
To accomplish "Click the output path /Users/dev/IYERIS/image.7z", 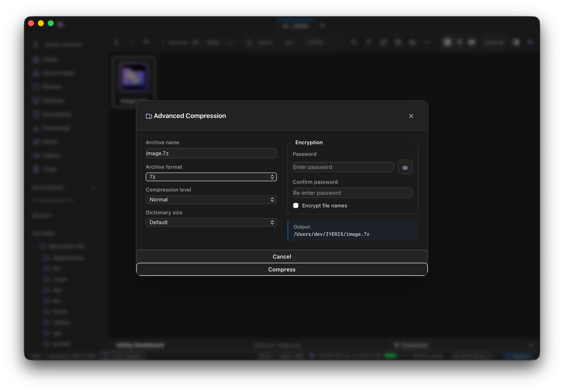I will pos(331,234).
